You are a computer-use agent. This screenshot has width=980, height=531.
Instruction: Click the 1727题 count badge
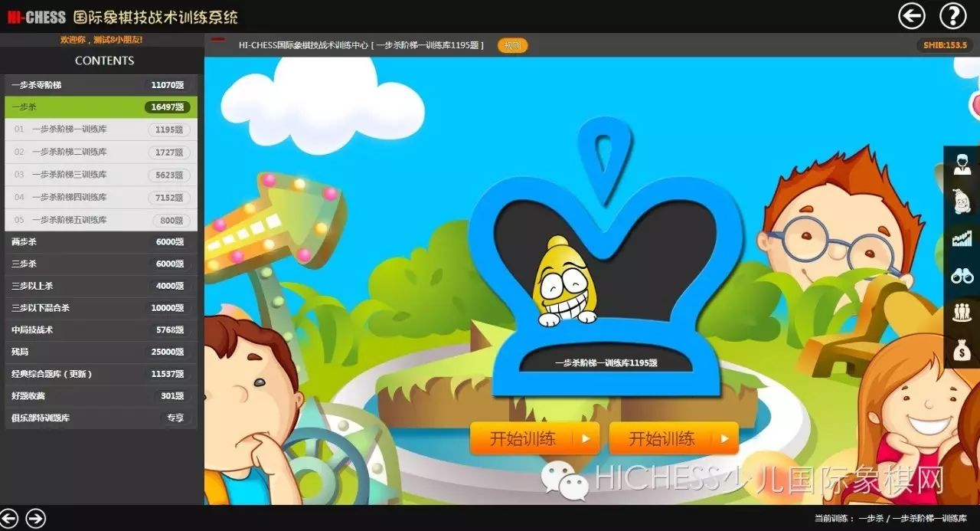point(169,152)
